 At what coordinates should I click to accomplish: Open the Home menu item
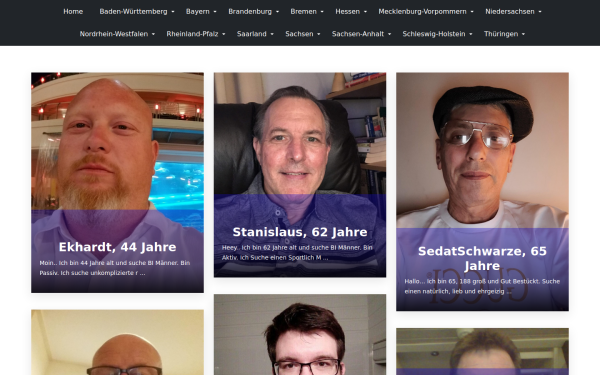click(73, 11)
